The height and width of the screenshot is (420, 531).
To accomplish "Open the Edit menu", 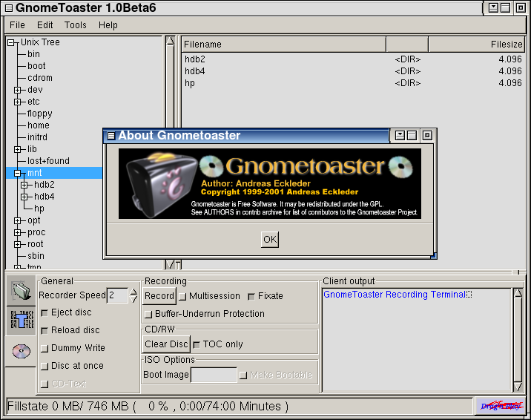I will point(45,25).
